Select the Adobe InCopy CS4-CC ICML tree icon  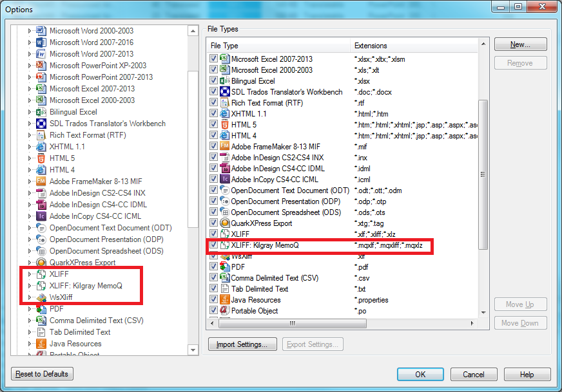pyautogui.click(x=41, y=216)
